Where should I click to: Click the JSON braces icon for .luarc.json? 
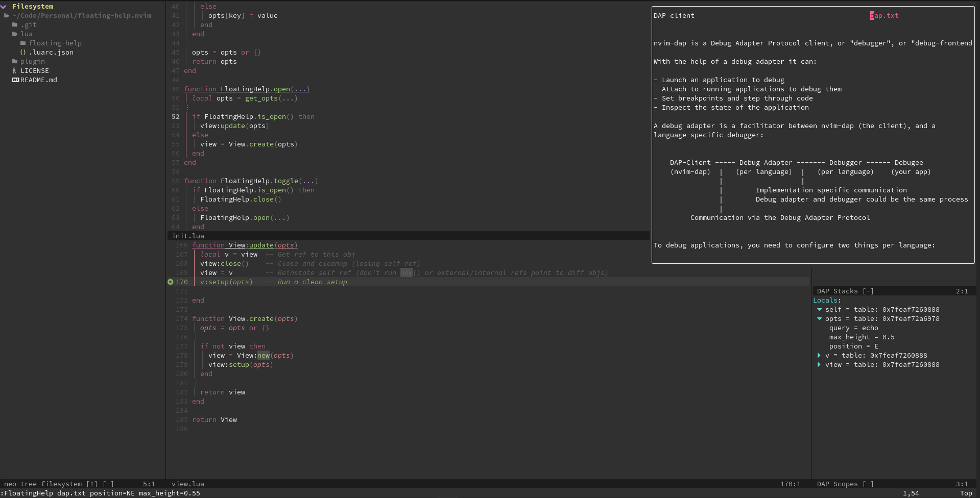tap(23, 52)
